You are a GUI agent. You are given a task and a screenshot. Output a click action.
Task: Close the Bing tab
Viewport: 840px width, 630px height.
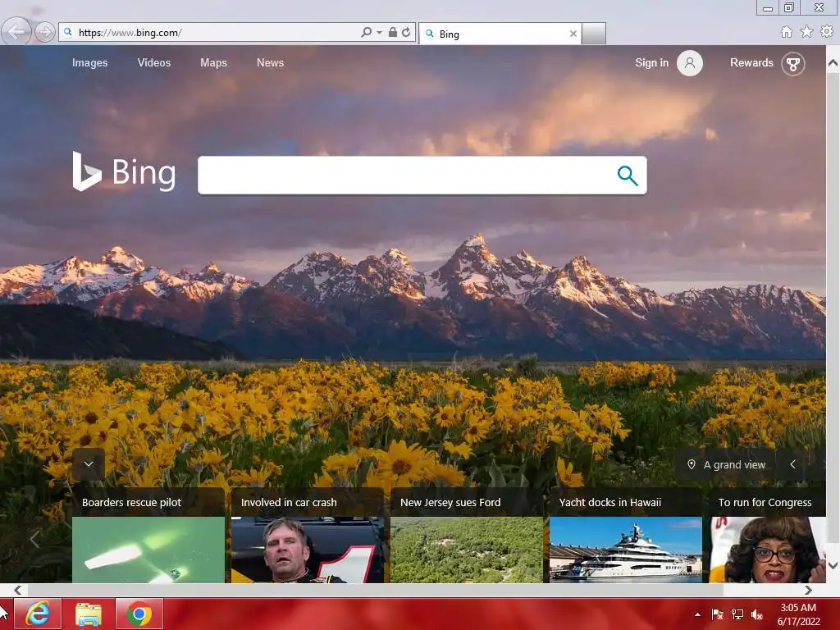573,34
